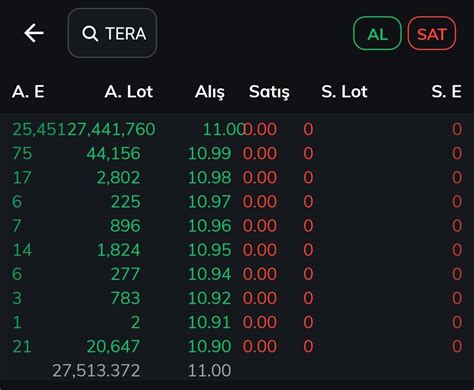Tap the green AL buy button
The width and height of the screenshot is (474, 390).
click(x=377, y=33)
